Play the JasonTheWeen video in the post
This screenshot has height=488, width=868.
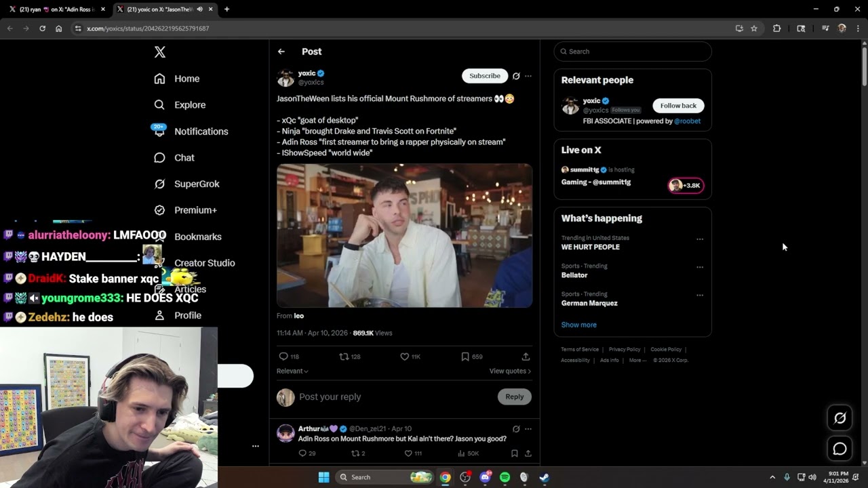(404, 235)
